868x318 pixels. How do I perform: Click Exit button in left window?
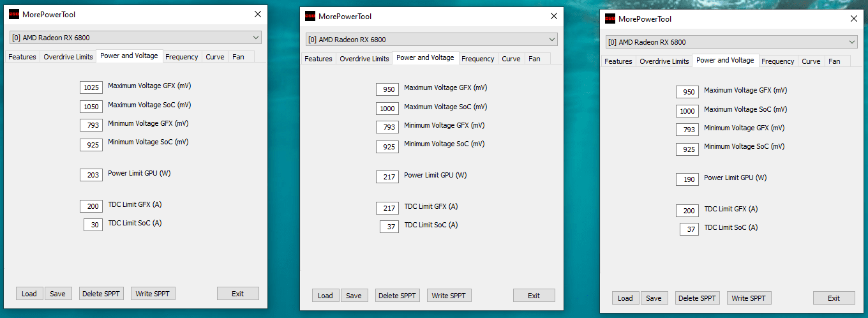pyautogui.click(x=238, y=294)
